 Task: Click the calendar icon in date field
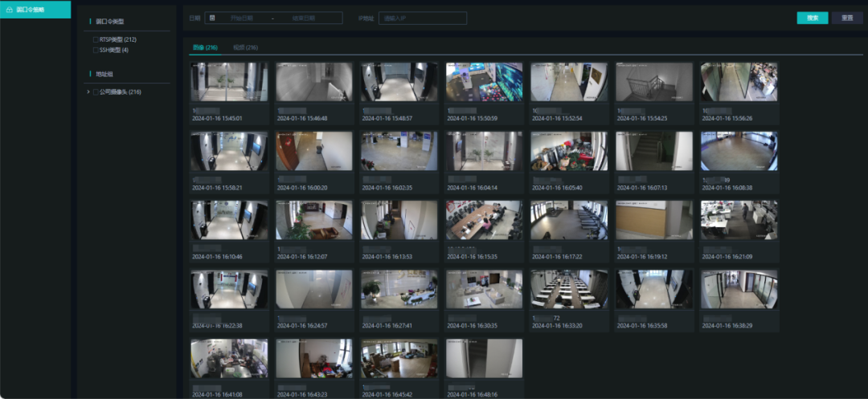coord(212,18)
